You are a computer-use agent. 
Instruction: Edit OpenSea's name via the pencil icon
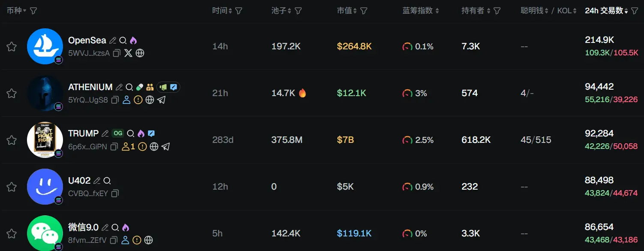(113, 39)
